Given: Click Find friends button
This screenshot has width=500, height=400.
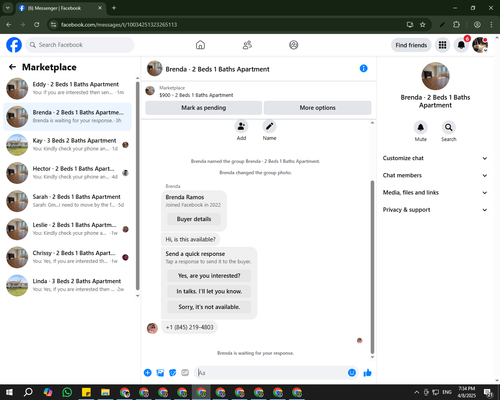Looking at the screenshot, I should [x=411, y=45].
